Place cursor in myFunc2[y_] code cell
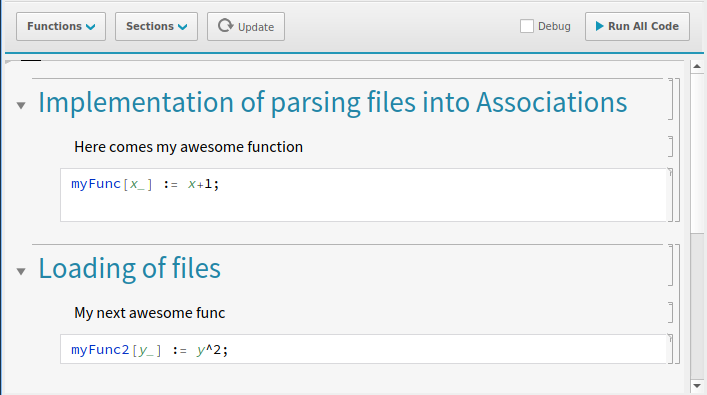Image resolution: width=707 pixels, height=395 pixels. [x=363, y=349]
